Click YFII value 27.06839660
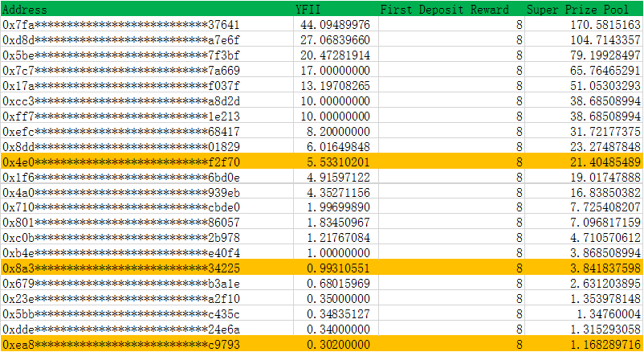The width and height of the screenshot is (644, 352). pos(335,40)
